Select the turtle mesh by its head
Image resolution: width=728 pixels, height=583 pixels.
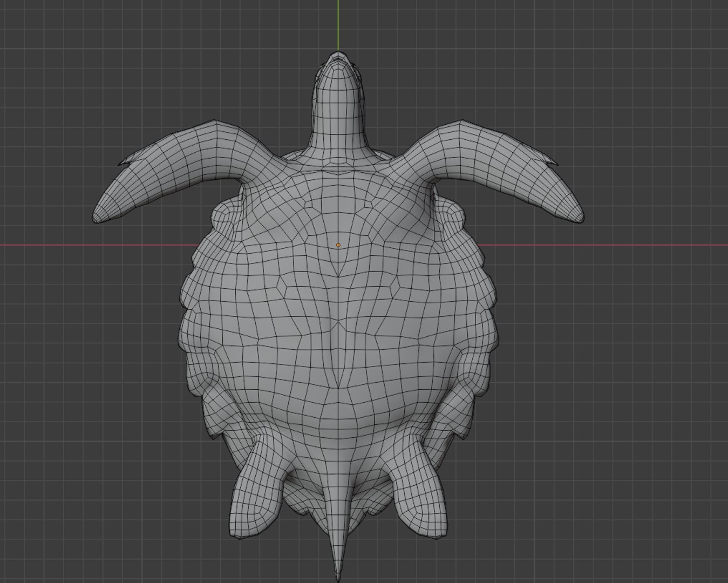[x=338, y=100]
